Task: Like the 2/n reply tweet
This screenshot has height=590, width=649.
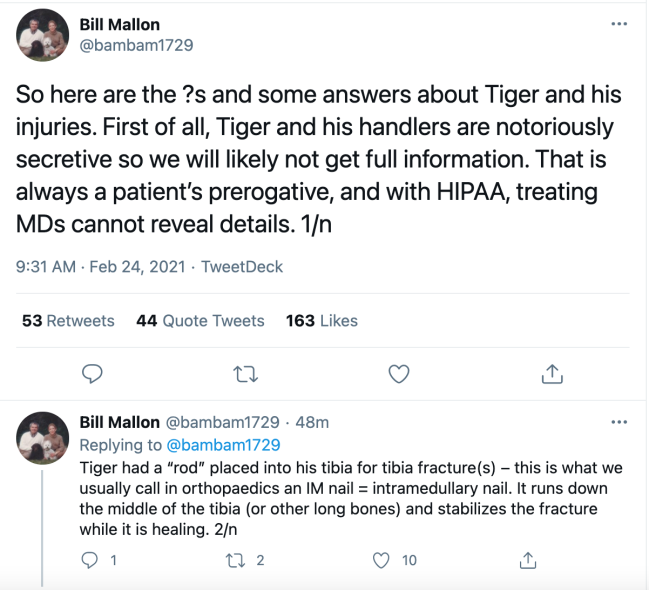Action: [x=381, y=560]
